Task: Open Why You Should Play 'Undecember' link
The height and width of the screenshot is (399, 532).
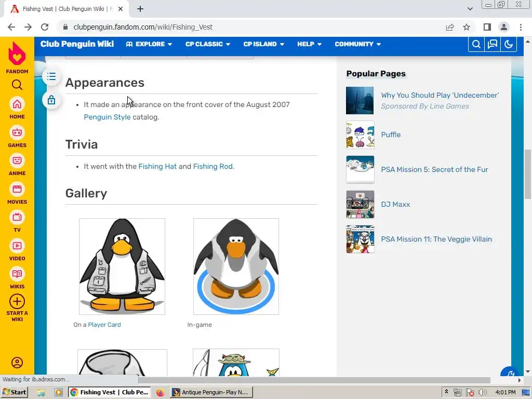Action: (x=440, y=96)
